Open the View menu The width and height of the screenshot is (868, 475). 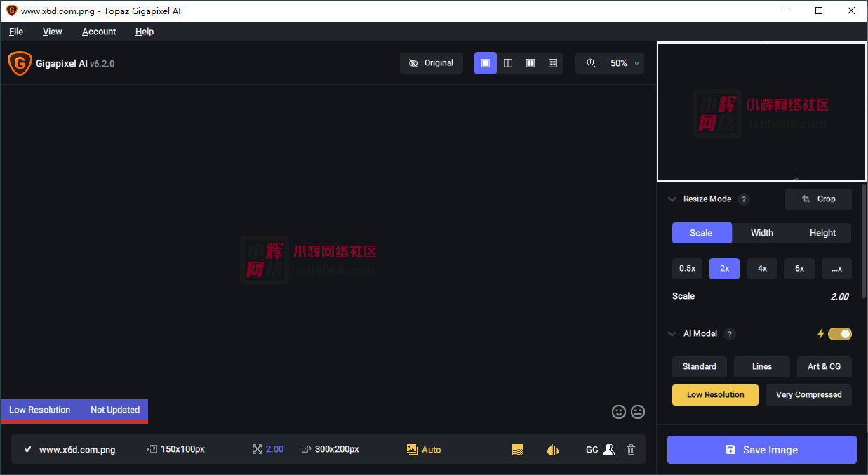pyautogui.click(x=53, y=32)
